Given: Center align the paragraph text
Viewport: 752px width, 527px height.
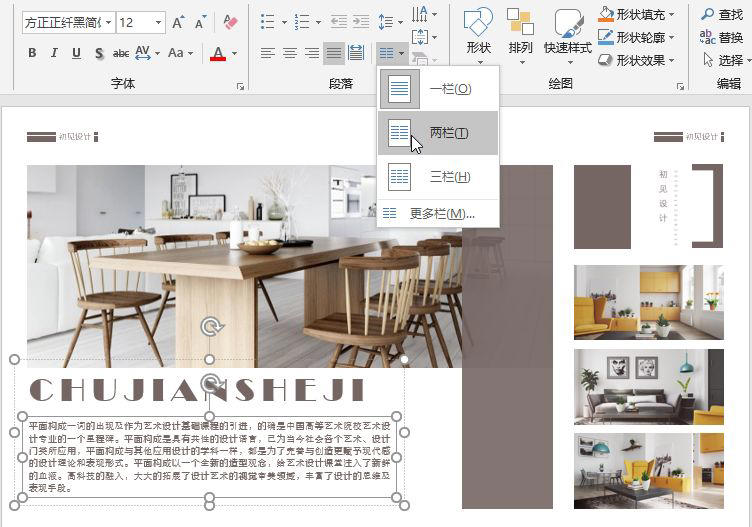Looking at the screenshot, I should [x=290, y=53].
